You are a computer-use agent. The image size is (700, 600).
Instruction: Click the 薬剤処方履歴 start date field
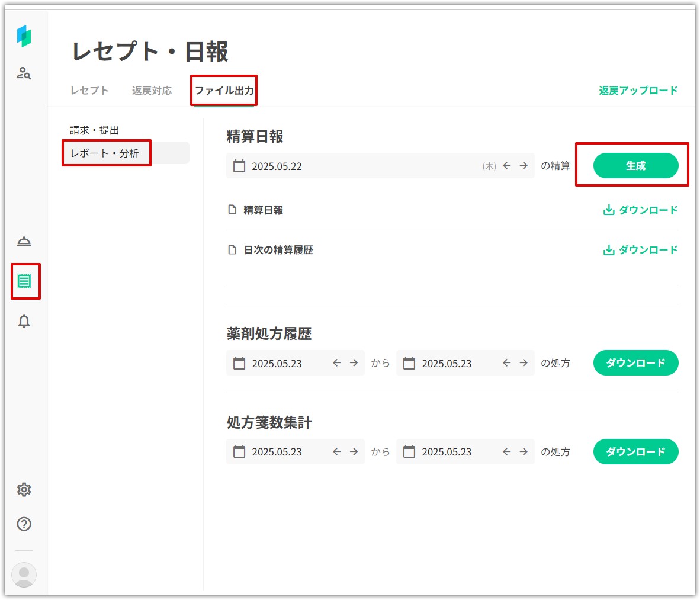pyautogui.click(x=277, y=363)
